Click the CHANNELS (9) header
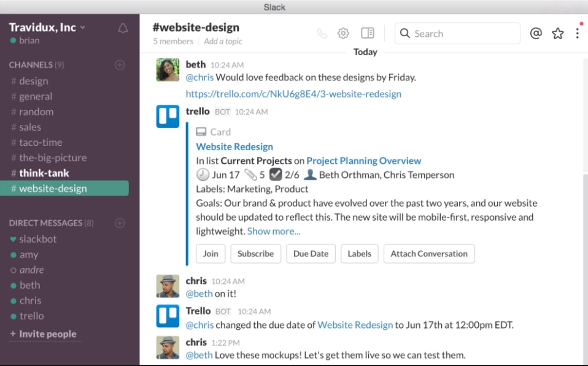588x366 pixels. (x=36, y=65)
